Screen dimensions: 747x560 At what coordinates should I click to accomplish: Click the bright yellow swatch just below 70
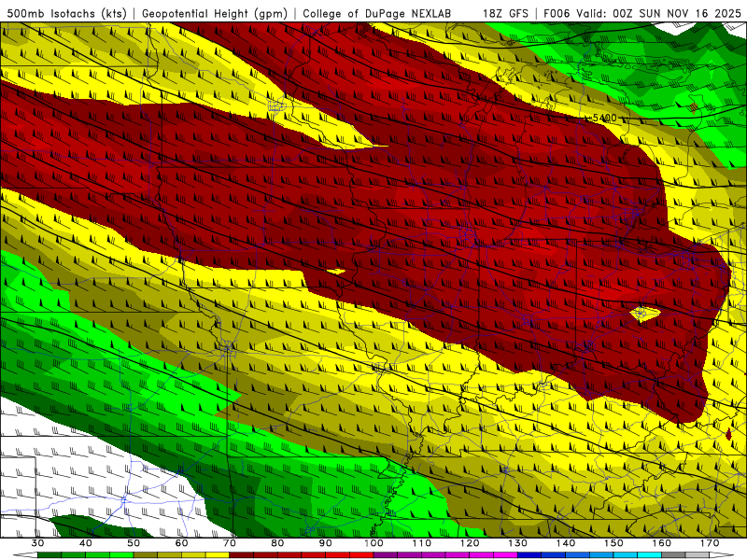pyautogui.click(x=218, y=555)
